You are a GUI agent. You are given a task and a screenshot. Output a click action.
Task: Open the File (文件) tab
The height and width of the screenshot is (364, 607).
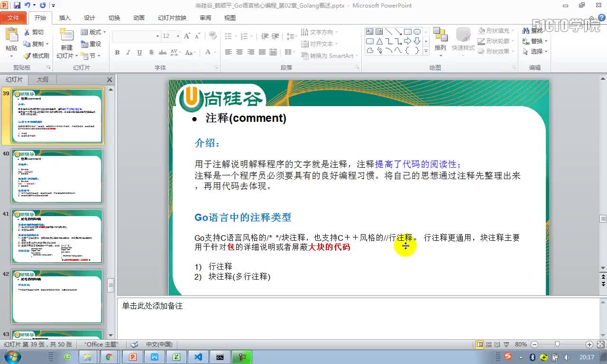(x=13, y=18)
